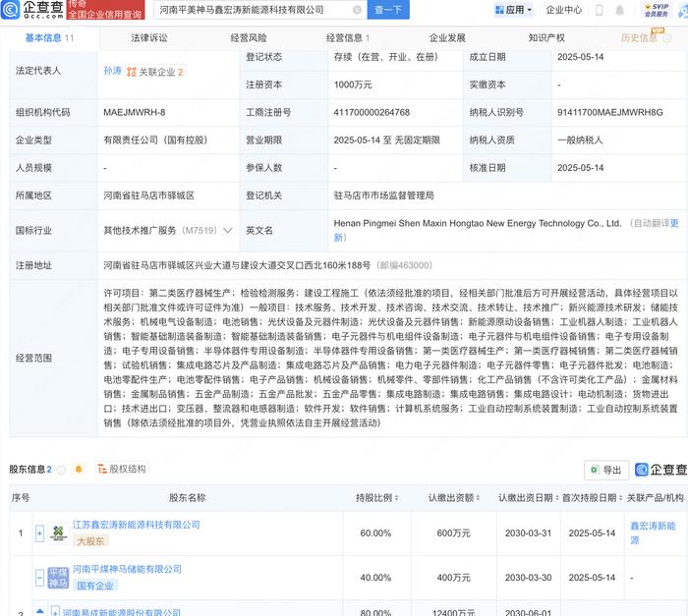Screen dimensions: 688x616
Task: Click the registered address text
Action: click(x=237, y=265)
